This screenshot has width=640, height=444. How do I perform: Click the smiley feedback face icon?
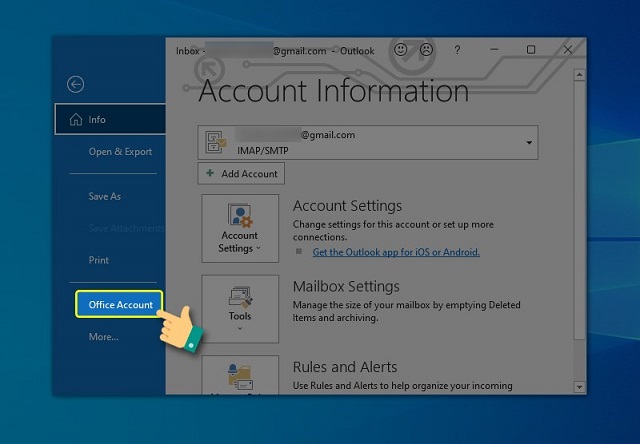tap(400, 50)
